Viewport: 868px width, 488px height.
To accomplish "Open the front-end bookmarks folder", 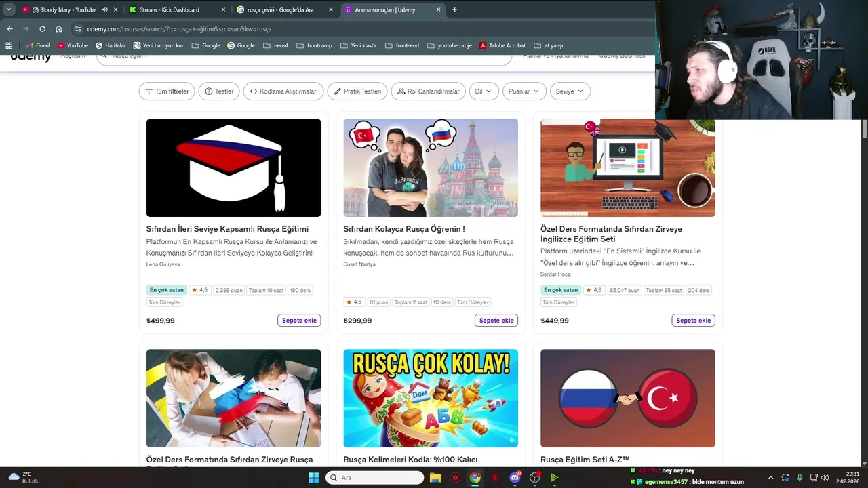I will click(x=402, y=45).
